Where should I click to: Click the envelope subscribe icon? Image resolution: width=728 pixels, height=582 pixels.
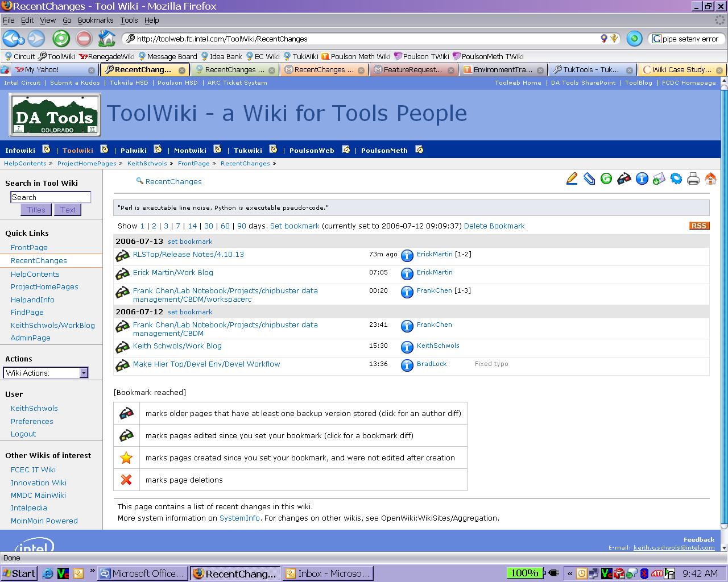click(x=659, y=179)
